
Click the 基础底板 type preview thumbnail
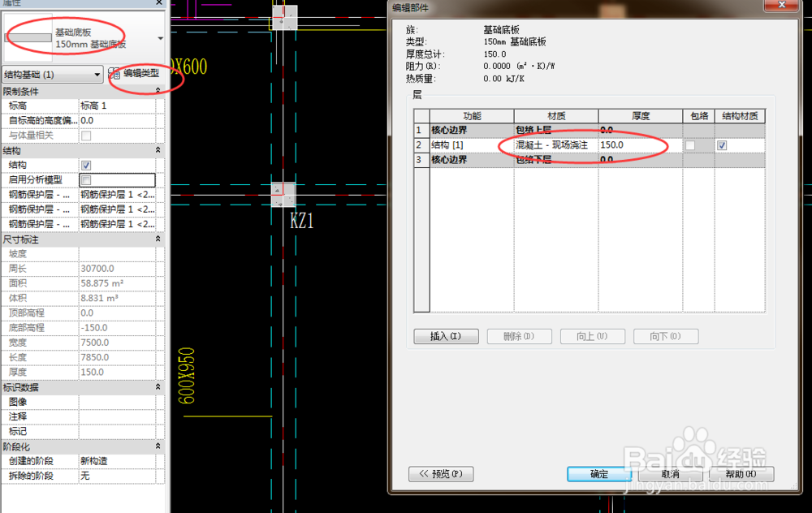point(28,38)
